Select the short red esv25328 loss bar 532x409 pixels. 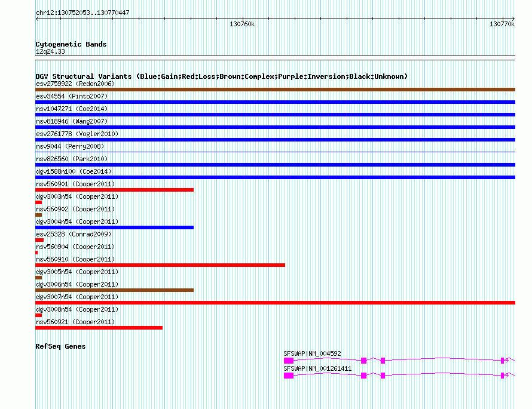pos(39,240)
